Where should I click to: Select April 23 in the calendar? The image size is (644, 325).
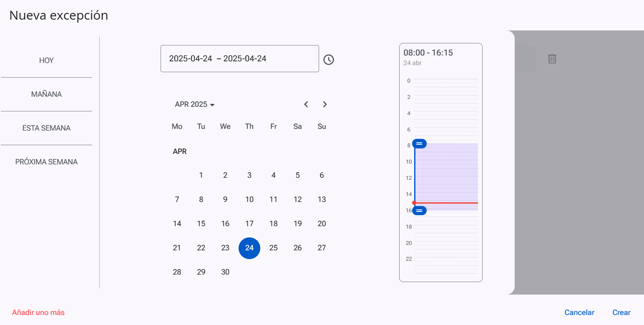(x=225, y=248)
